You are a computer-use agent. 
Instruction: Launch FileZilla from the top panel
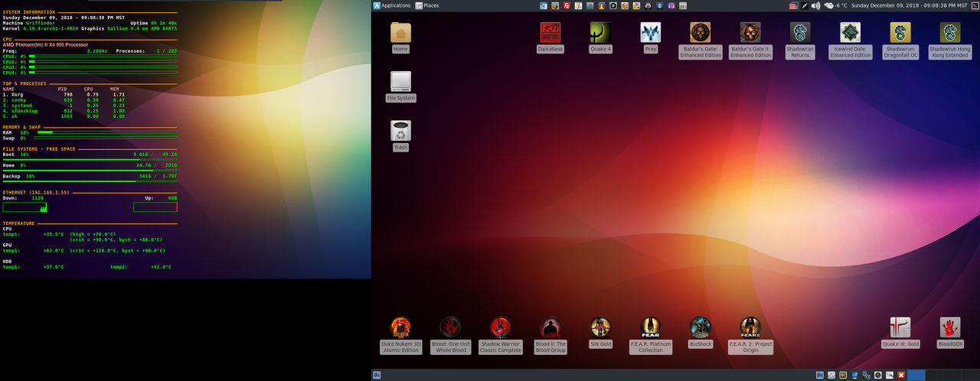[x=567, y=5]
